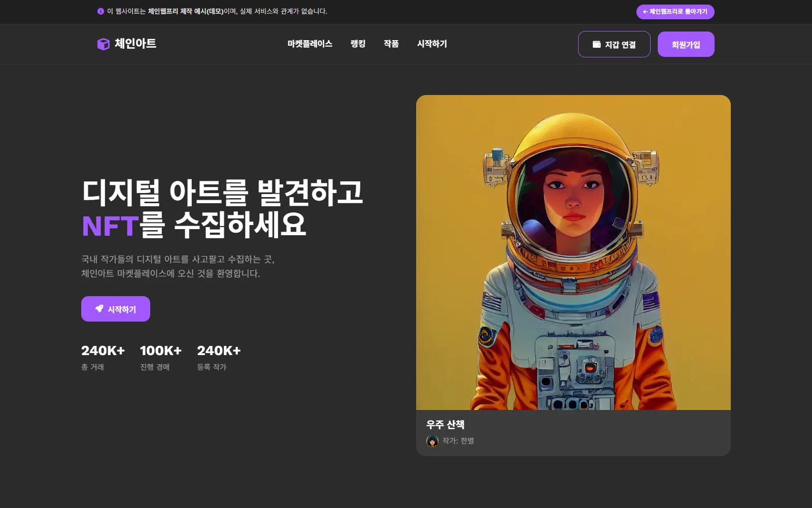Viewport: 812px width, 508px height.
Task: Click the 체인아트 brand name
Action: [x=136, y=44]
